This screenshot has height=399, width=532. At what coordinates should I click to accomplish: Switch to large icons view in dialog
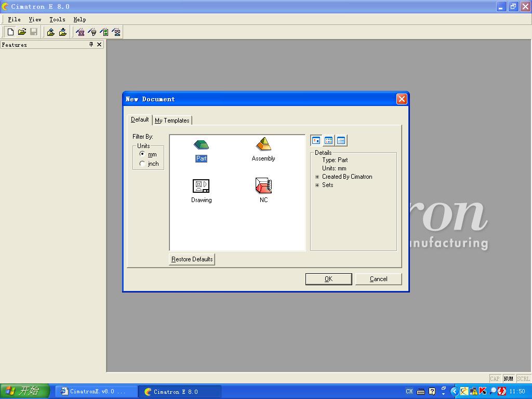point(316,140)
